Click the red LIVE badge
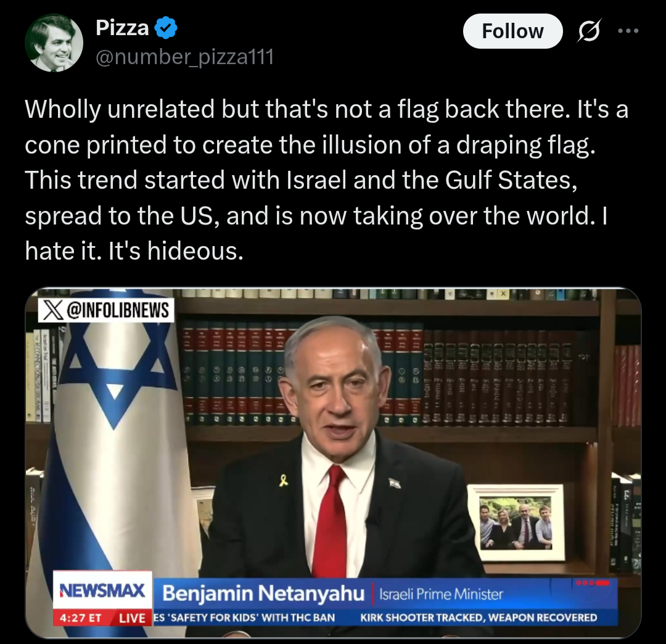 (x=132, y=617)
